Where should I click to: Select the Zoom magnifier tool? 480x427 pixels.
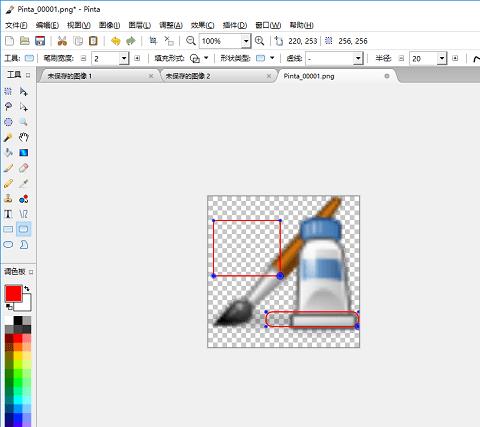point(23,122)
